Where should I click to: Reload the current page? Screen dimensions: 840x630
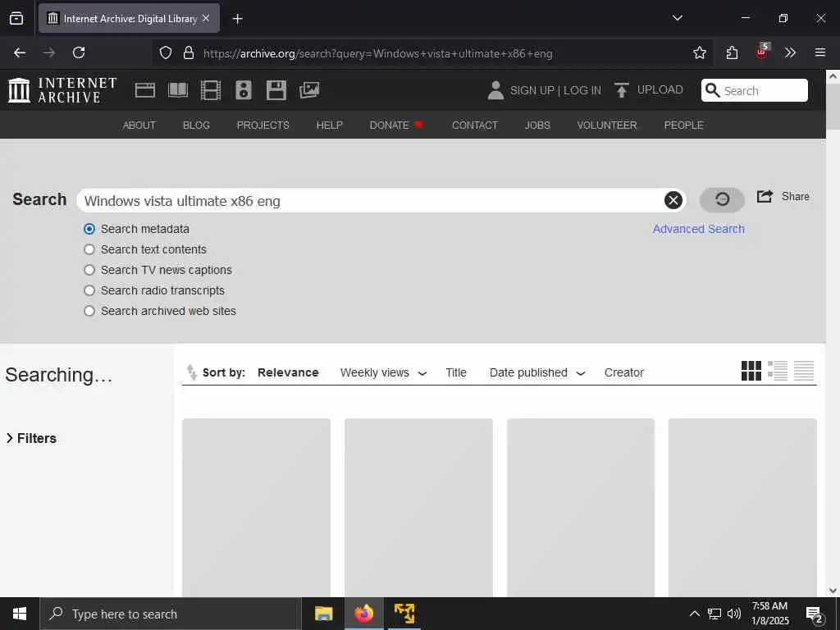point(79,52)
